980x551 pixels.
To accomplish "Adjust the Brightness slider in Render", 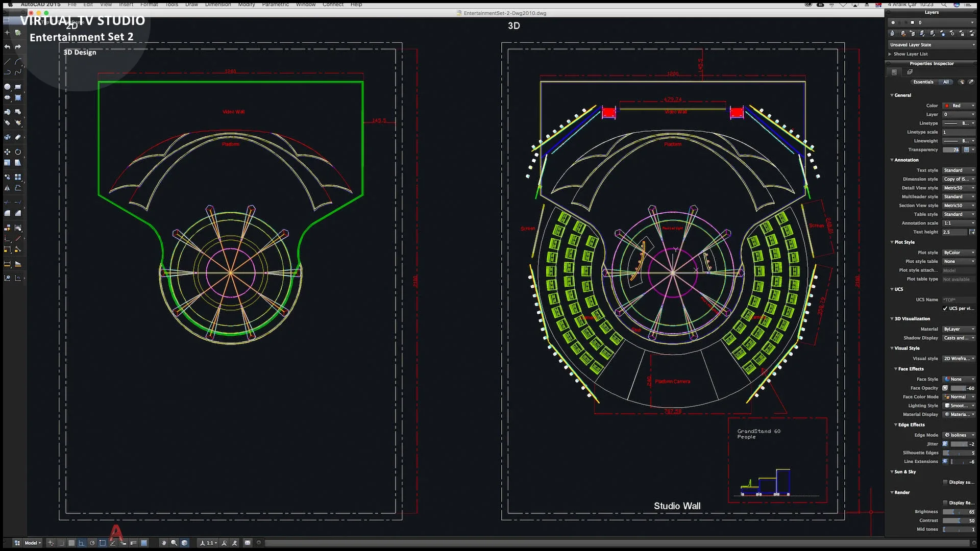I will [953, 512].
